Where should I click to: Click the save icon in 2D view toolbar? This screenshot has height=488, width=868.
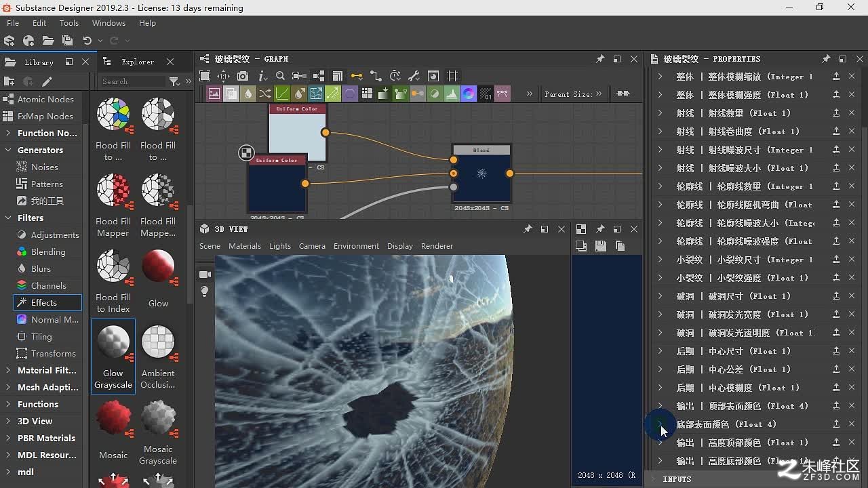pyautogui.click(x=600, y=246)
